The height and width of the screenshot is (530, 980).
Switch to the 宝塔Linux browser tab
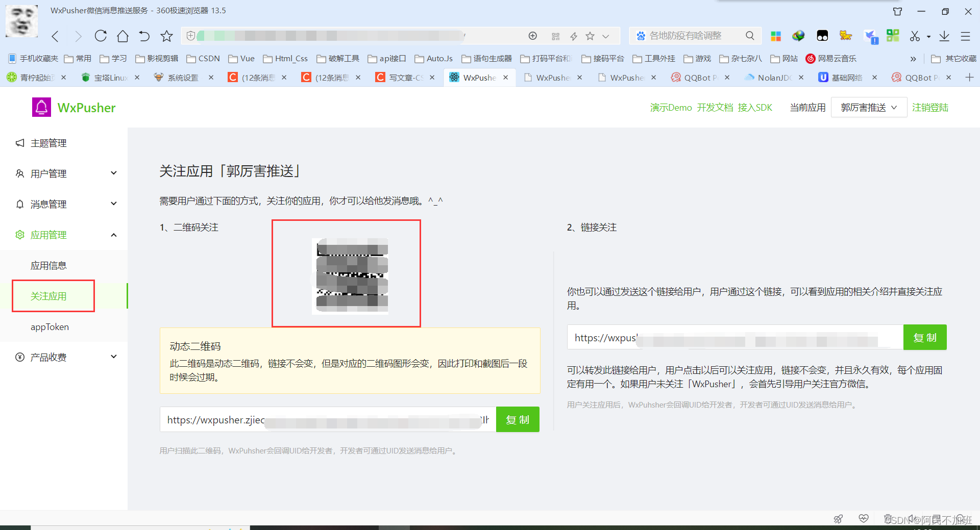(110, 78)
